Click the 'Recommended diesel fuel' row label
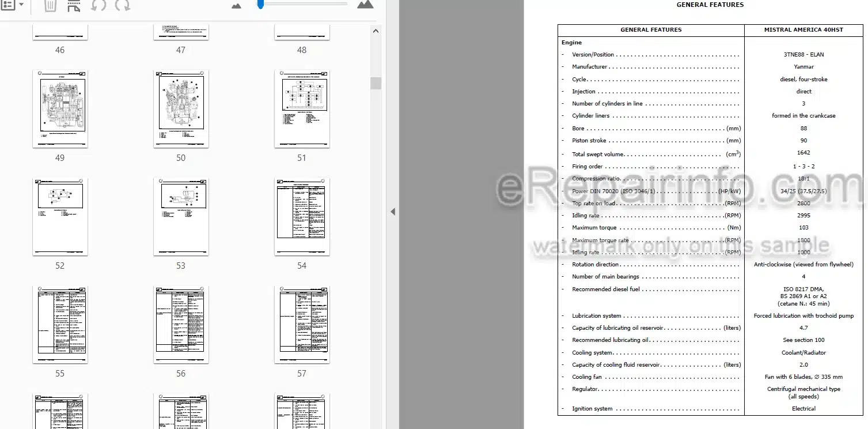 click(x=606, y=289)
